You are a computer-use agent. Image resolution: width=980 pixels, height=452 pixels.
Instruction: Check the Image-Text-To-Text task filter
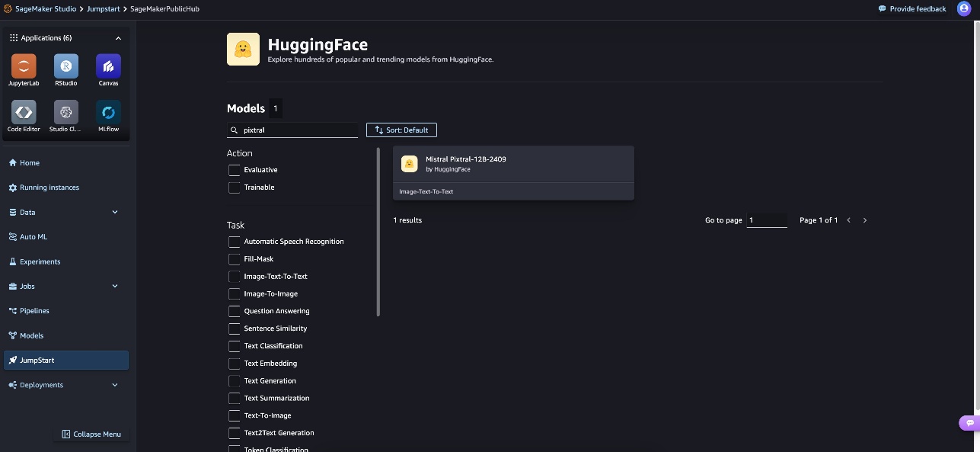coord(235,277)
